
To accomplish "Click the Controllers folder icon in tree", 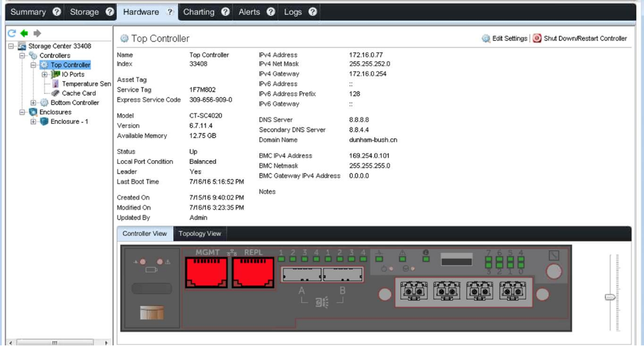I will [x=33, y=56].
